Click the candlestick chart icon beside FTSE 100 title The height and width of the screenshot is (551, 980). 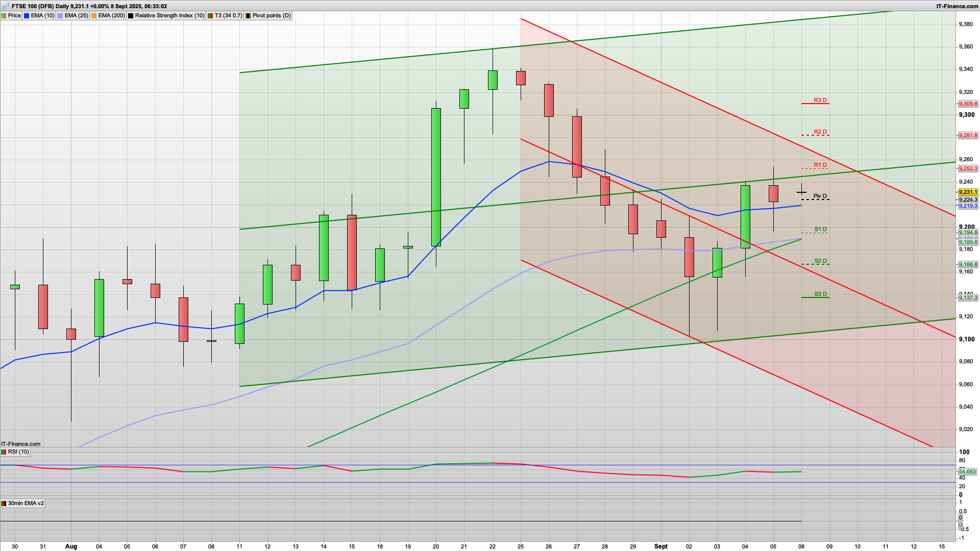click(x=6, y=6)
